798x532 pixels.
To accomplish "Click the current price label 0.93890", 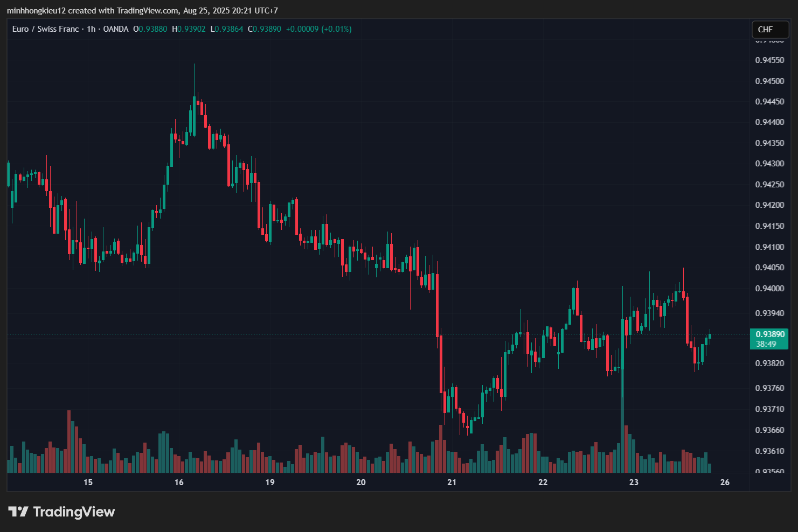I will (770, 334).
